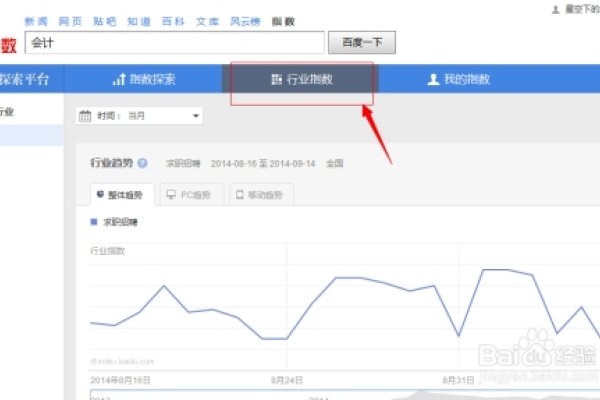Focus the search box containing 会计
Screen dimensions: 600x400
[174, 42]
